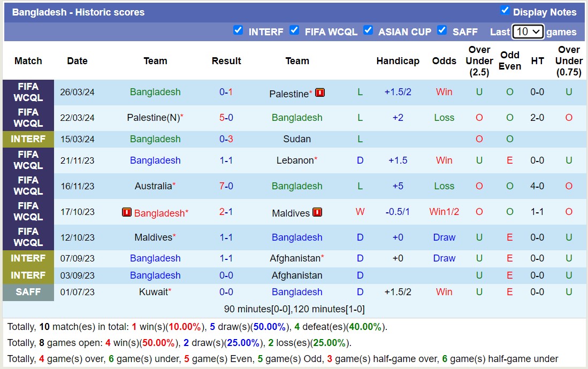Click the Date column header
The width and height of the screenshot is (588, 369).
77,61
